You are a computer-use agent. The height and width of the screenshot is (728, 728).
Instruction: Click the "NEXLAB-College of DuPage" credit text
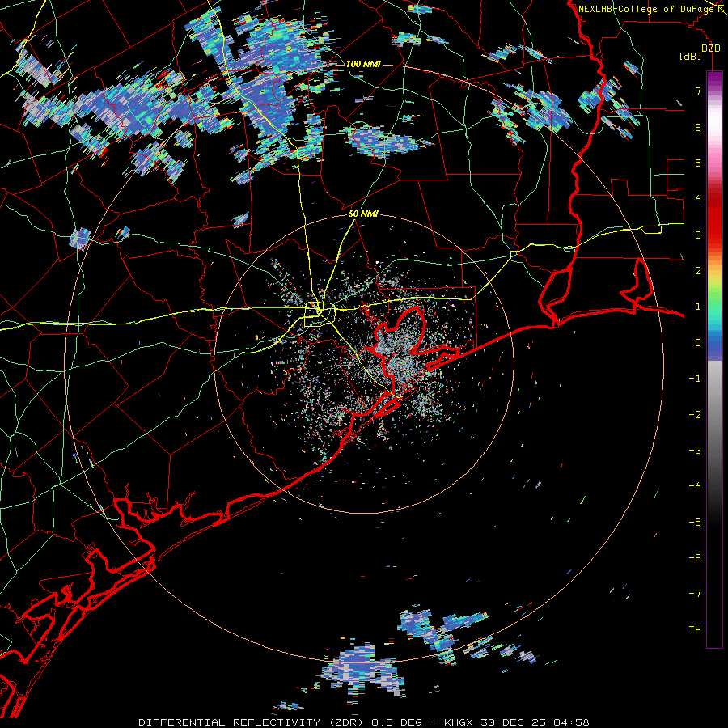(x=645, y=9)
